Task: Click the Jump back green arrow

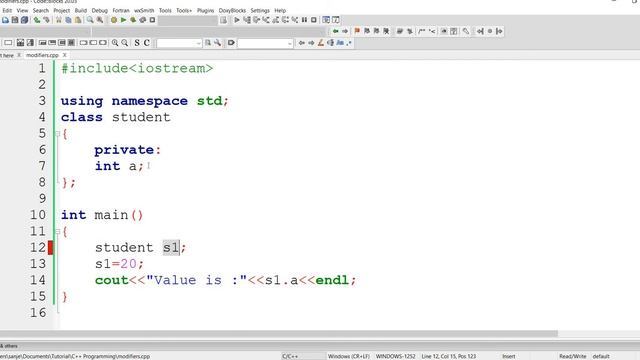Action: tap(336, 31)
